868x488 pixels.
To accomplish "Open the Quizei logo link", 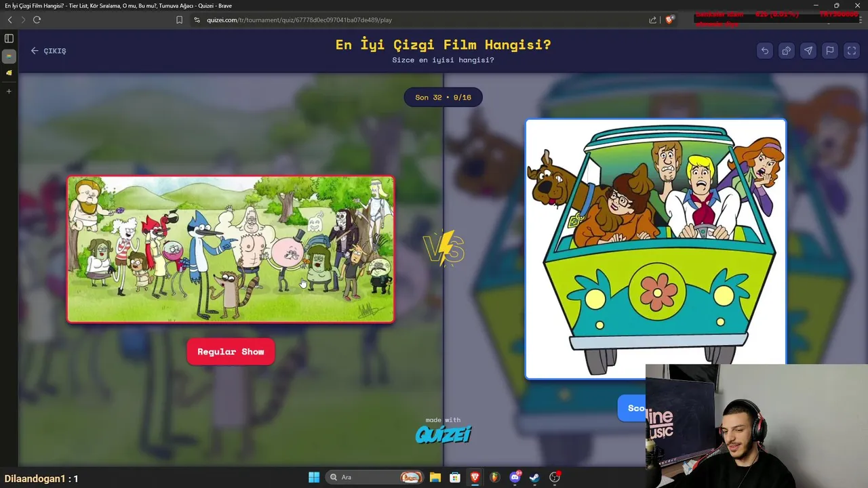I will (443, 434).
